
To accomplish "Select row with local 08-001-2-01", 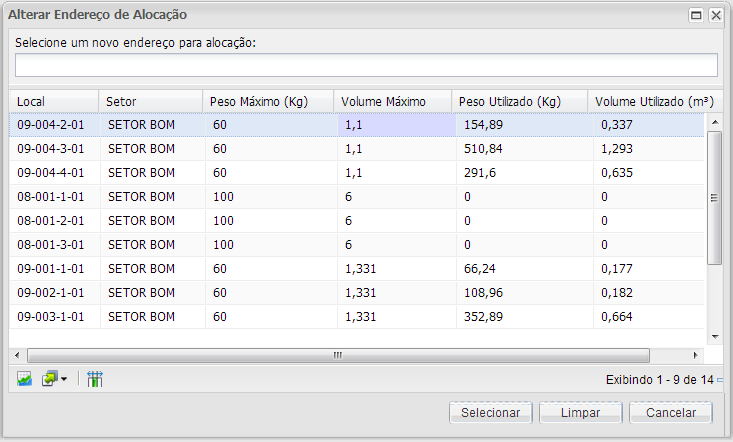I will [50, 221].
